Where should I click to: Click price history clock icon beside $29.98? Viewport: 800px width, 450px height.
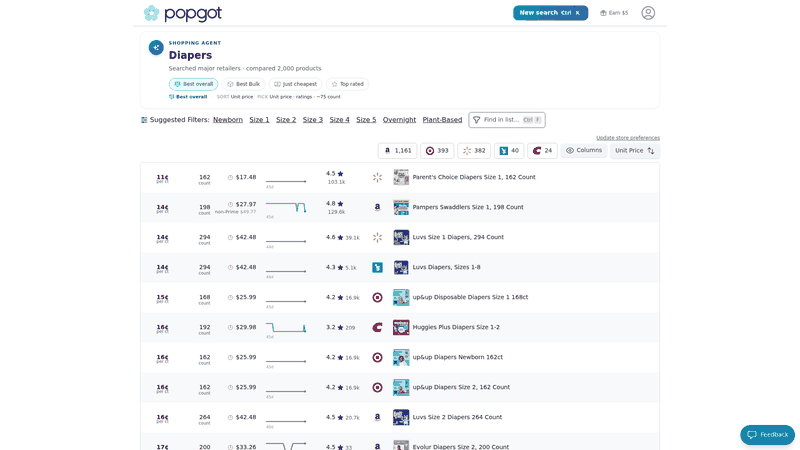pos(230,328)
